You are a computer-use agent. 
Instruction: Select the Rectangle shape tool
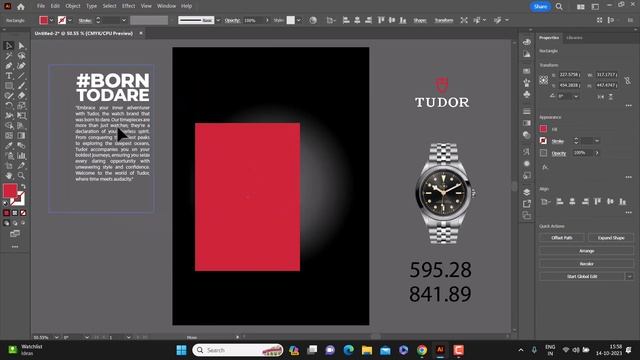(9, 86)
